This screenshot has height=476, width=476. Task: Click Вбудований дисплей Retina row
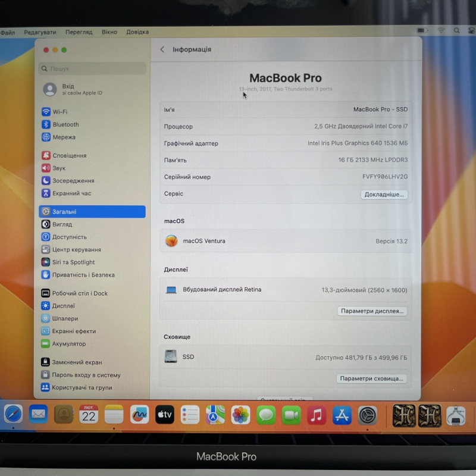coord(286,290)
